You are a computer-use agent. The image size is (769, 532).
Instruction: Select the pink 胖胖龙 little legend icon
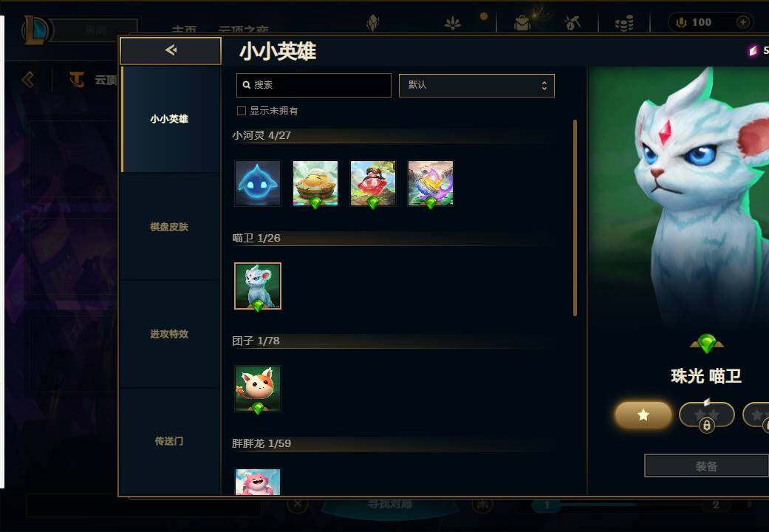click(258, 482)
